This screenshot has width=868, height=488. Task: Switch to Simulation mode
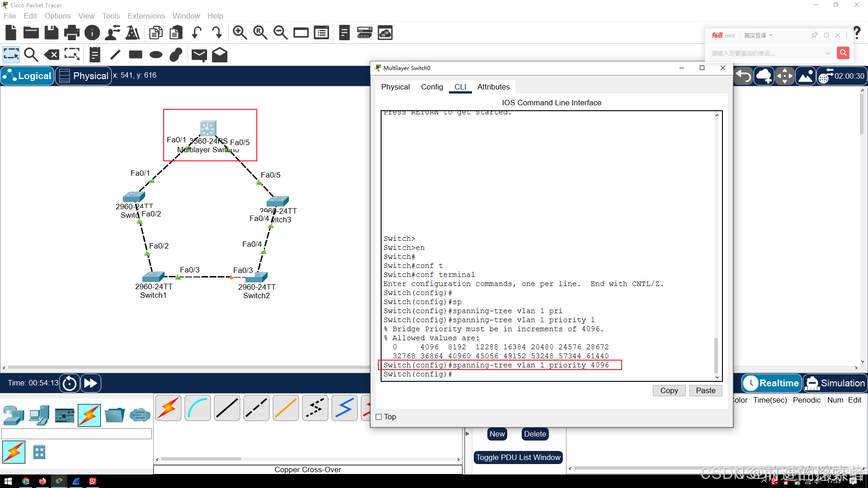(835, 383)
